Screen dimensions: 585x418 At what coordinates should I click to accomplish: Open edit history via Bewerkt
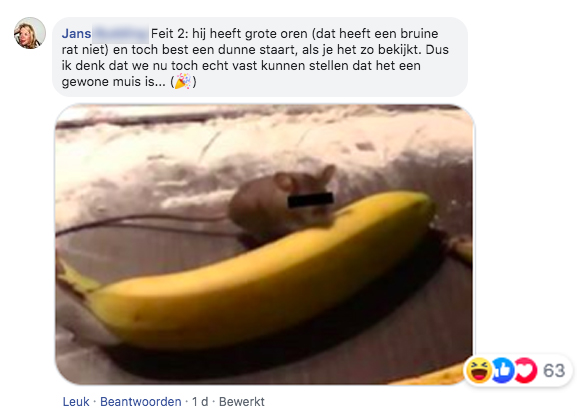click(241, 402)
